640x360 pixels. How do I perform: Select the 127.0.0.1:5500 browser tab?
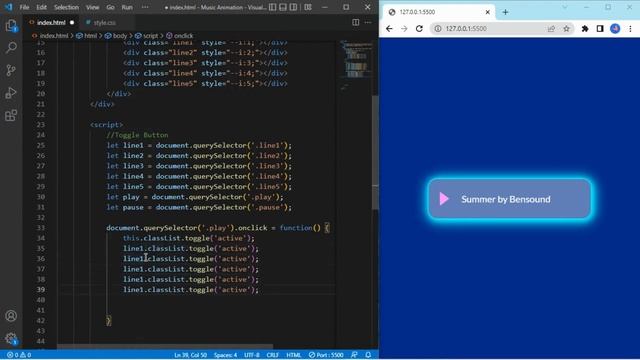pyautogui.click(x=439, y=12)
